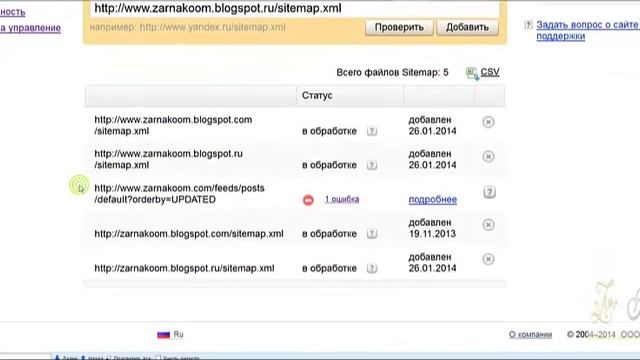
Task: Click the а управление sidebar link
Action: click(x=30, y=28)
